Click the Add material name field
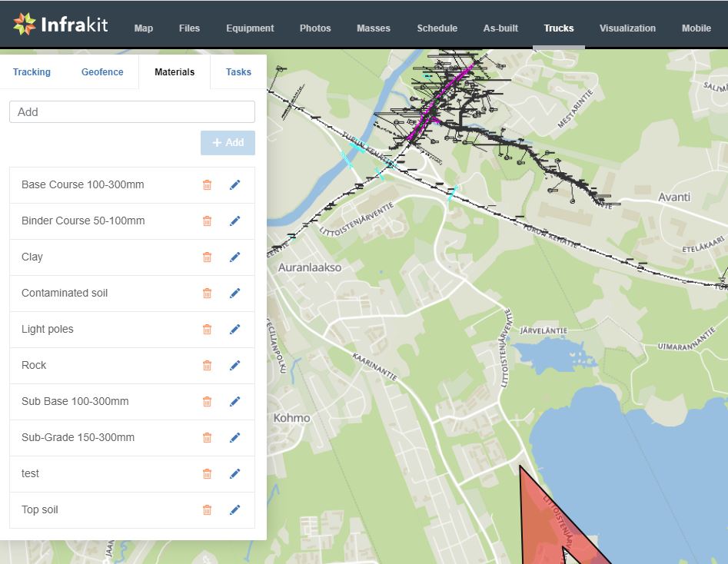 132,112
